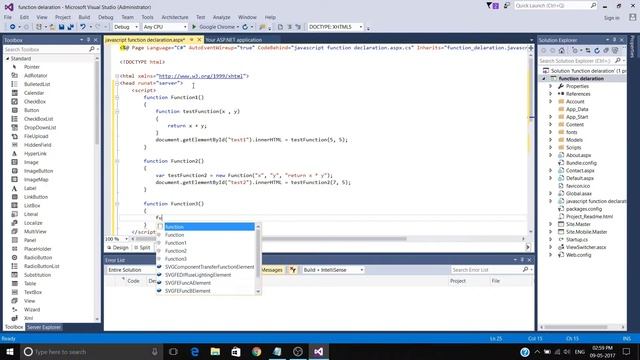Open the DOCTYPE XHTML5 dropdown
This screenshot has width=640, height=360.
point(335,27)
